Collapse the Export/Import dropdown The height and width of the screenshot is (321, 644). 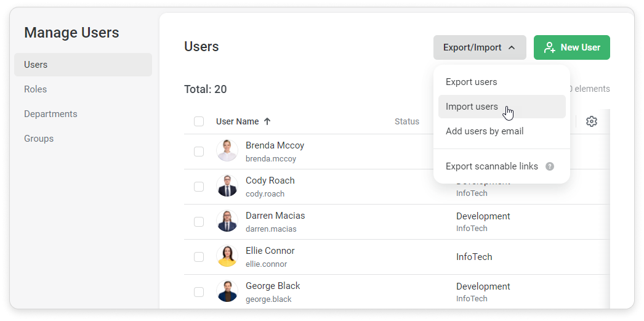tap(480, 47)
